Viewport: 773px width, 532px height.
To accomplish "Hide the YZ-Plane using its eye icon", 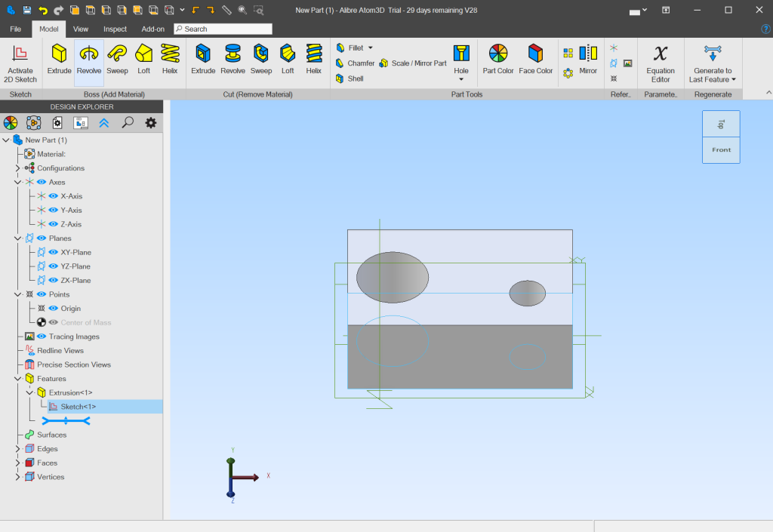I will [54, 266].
